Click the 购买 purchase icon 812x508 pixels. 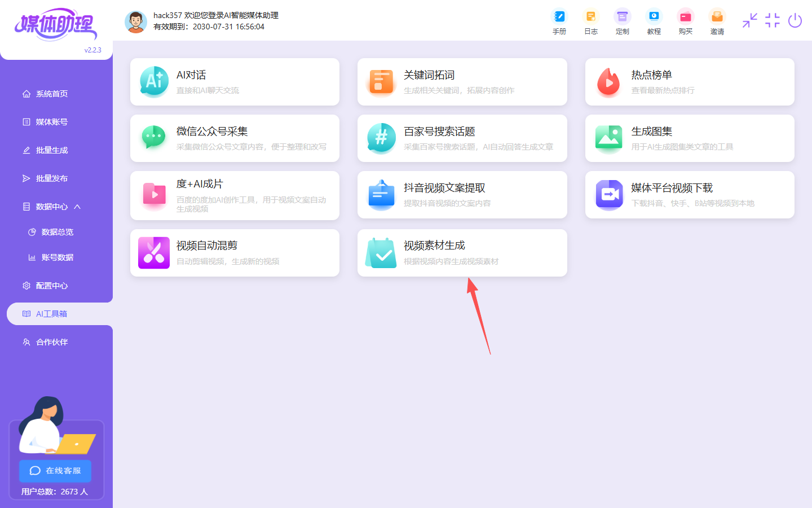click(685, 22)
